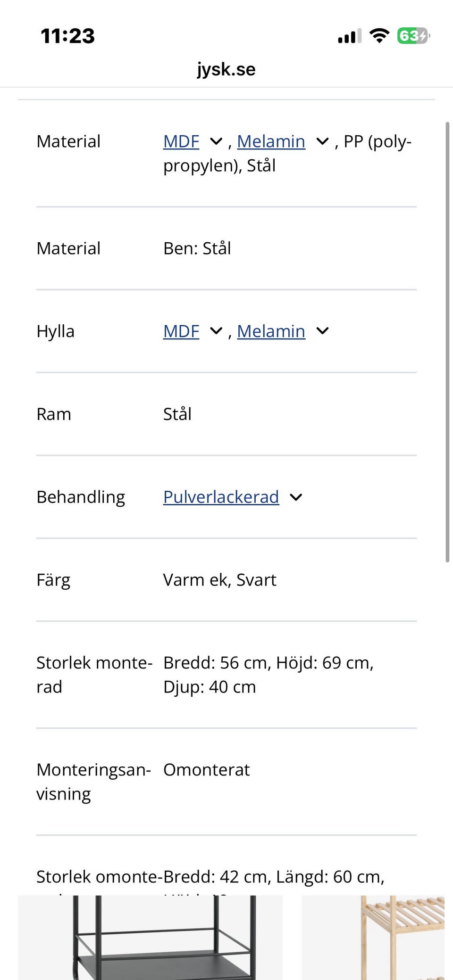Open the black steel trolley product thumbnail
Screen dimensions: 453x980
(150, 937)
